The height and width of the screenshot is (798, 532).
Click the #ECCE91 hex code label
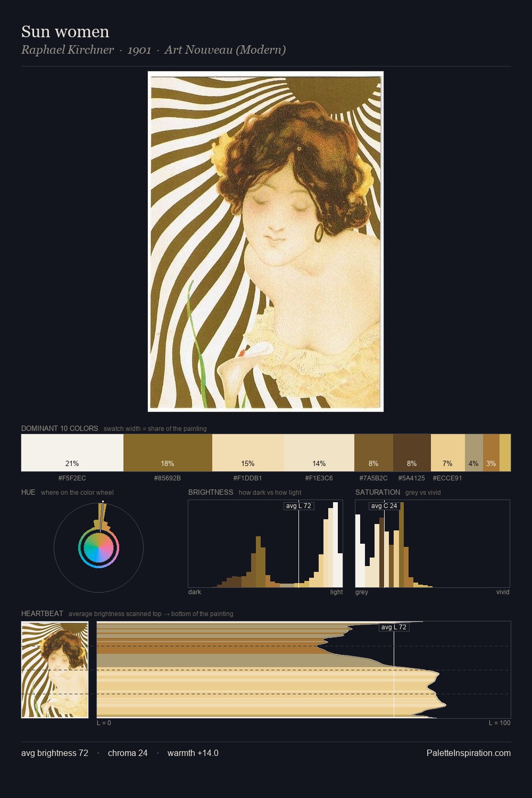[447, 478]
